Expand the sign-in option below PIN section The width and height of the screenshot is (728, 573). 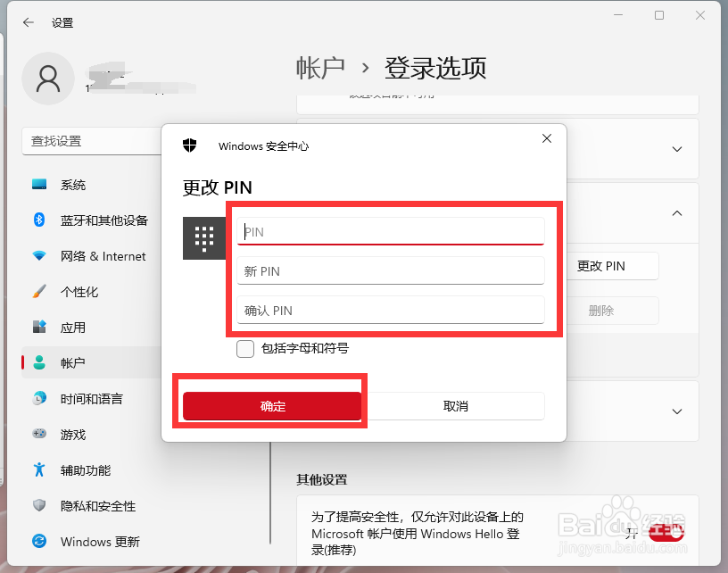click(x=677, y=411)
